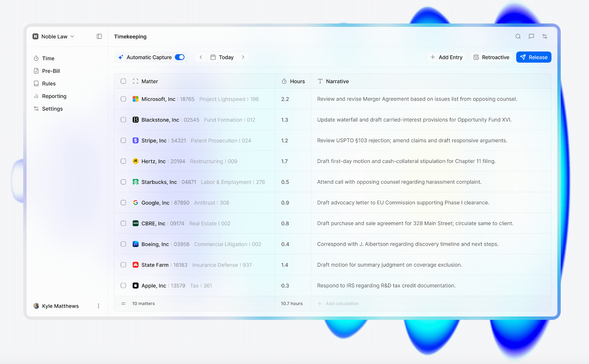This screenshot has width=589, height=364.
Task: Select all rows with header checkbox
Action: coord(123,81)
